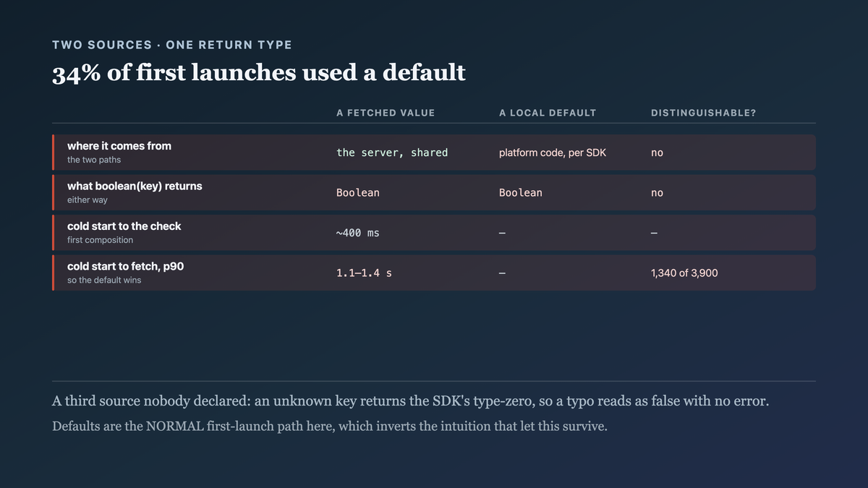Screen dimensions: 868x488
Task: Click the footnote starting 'A third source nobody declared'
Action: point(410,401)
